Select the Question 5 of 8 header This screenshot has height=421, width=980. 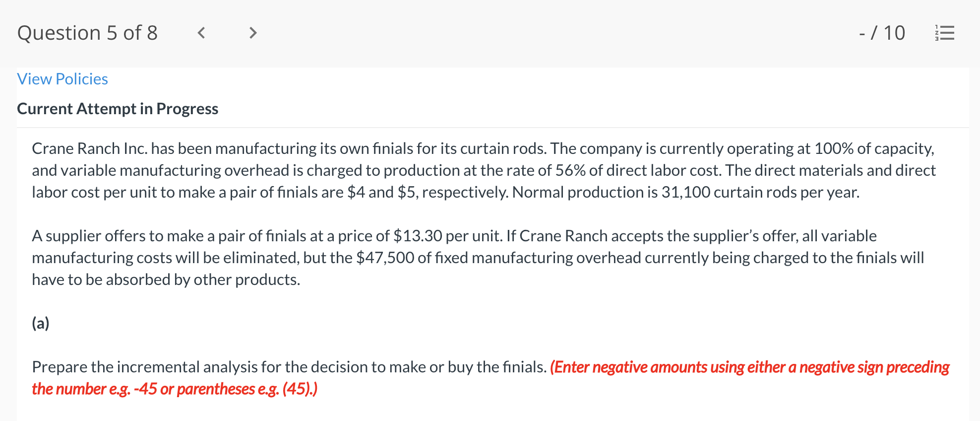point(88,33)
